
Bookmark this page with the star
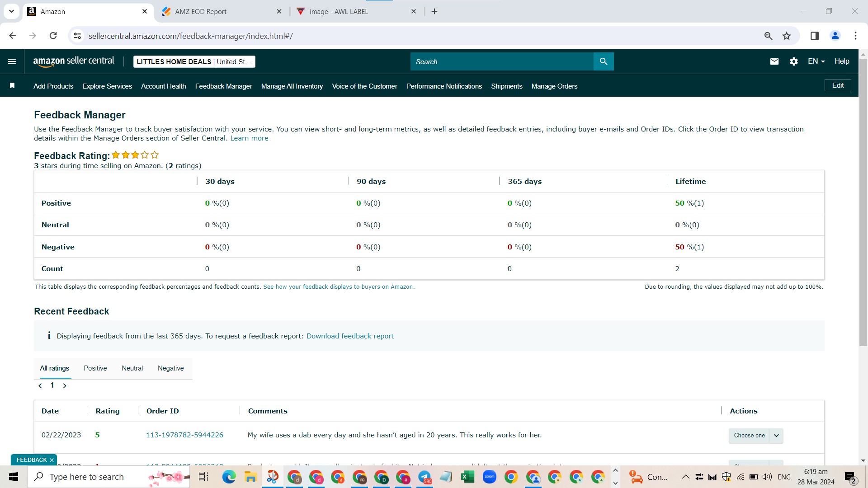[x=787, y=36]
